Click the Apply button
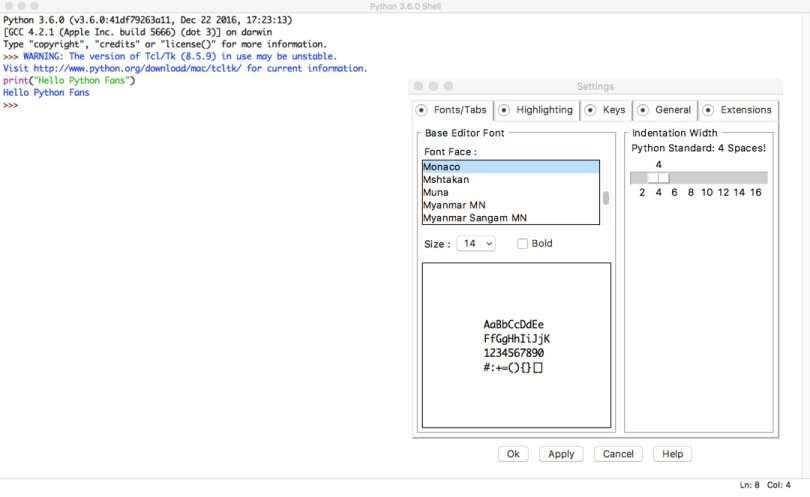810x497 pixels. click(561, 454)
